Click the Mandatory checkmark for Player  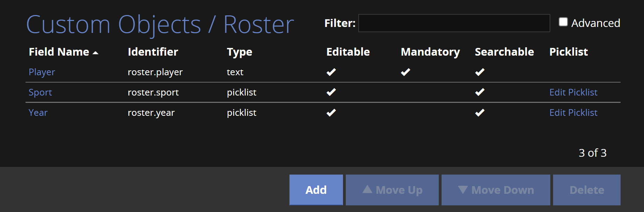click(x=406, y=72)
